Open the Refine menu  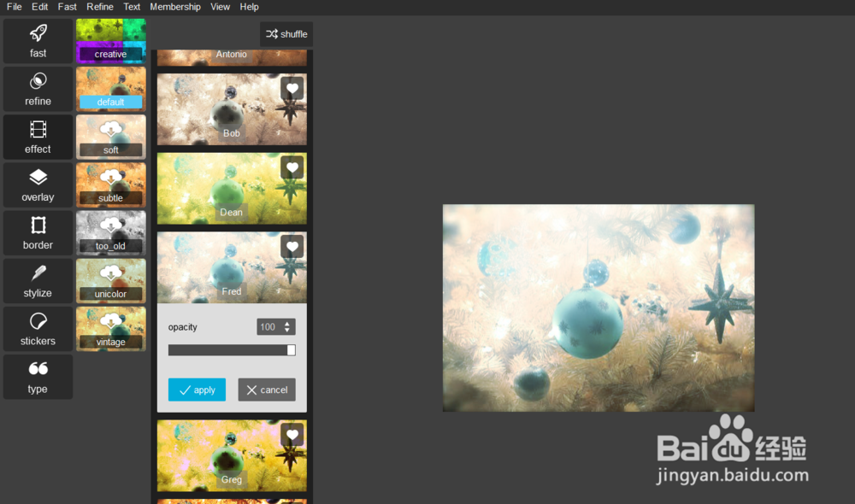pyautogui.click(x=100, y=7)
